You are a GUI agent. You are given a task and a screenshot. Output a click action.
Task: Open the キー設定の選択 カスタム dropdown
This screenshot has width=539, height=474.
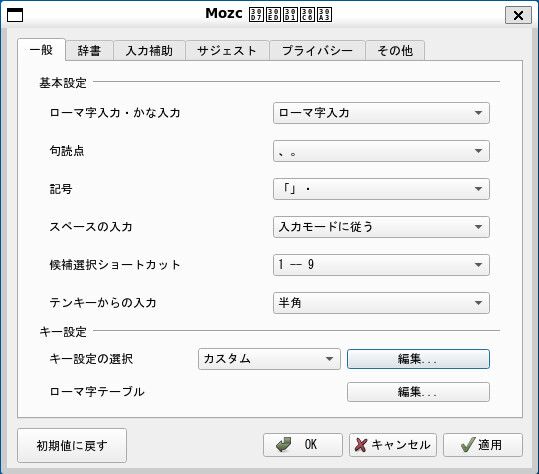269,359
